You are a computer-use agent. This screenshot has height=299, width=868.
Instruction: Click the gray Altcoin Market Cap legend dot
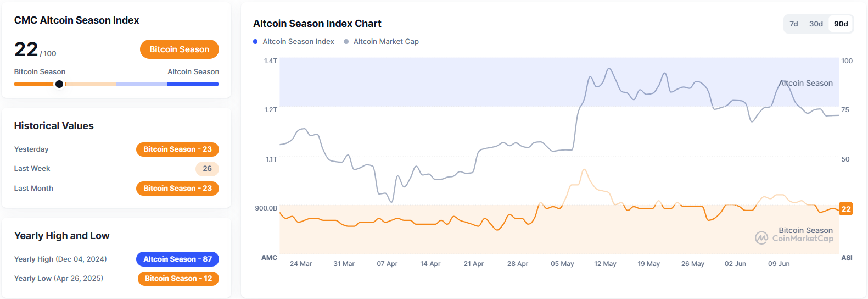point(346,42)
